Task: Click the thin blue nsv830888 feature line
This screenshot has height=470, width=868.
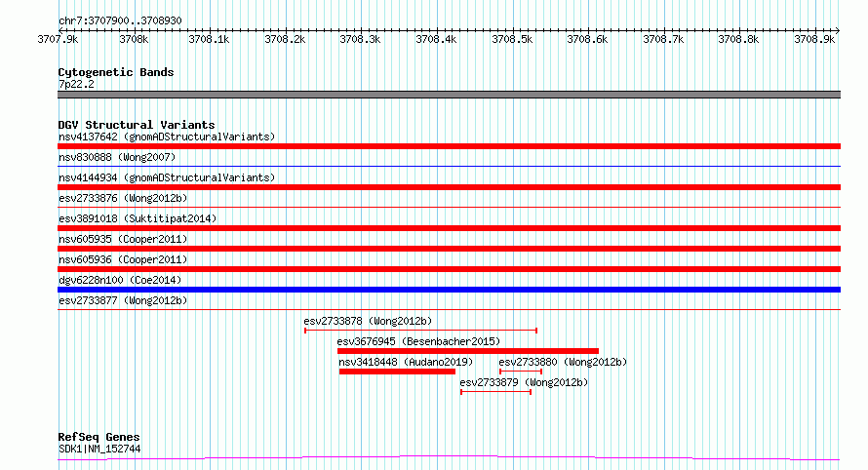Action: (449, 166)
